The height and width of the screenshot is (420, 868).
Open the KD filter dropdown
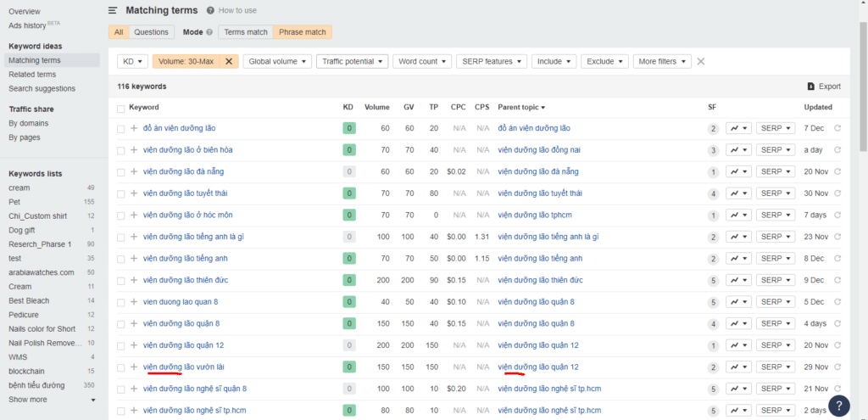pos(133,61)
